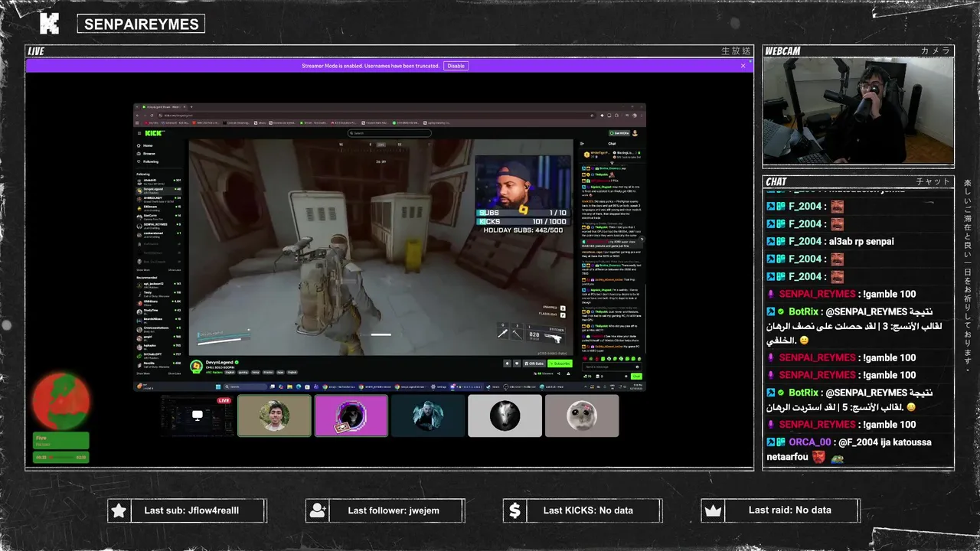Screen dimensions: 980x551
Task: Click the DevynLegend channel avatar
Action: 196,366
